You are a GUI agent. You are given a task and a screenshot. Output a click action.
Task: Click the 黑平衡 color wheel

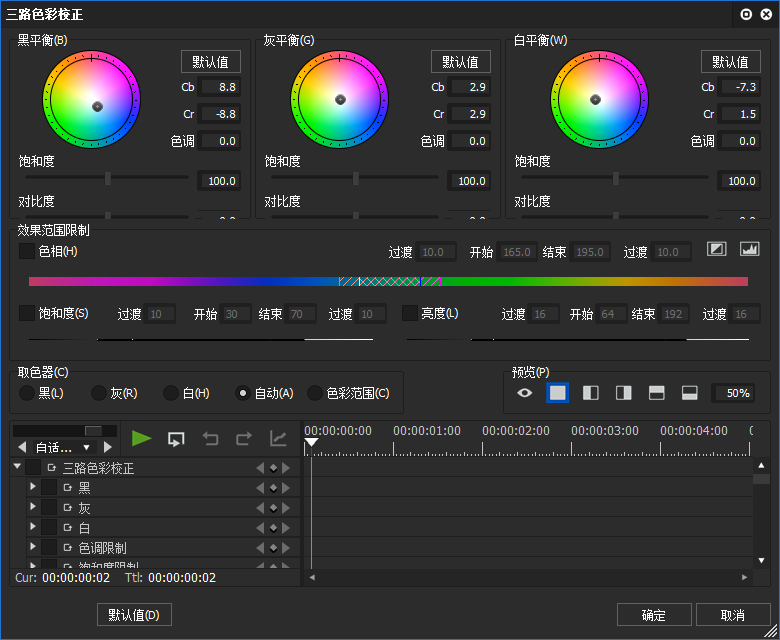92,99
